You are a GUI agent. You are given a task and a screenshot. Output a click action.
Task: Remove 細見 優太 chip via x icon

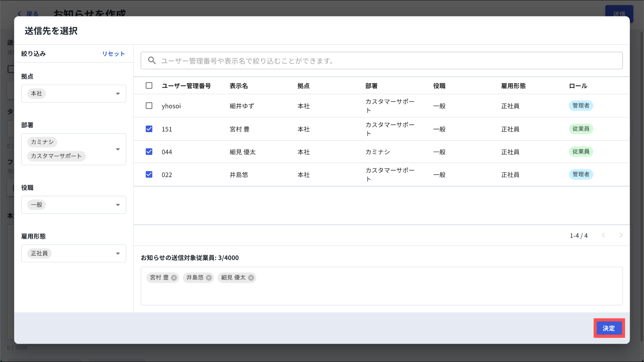[251, 278]
